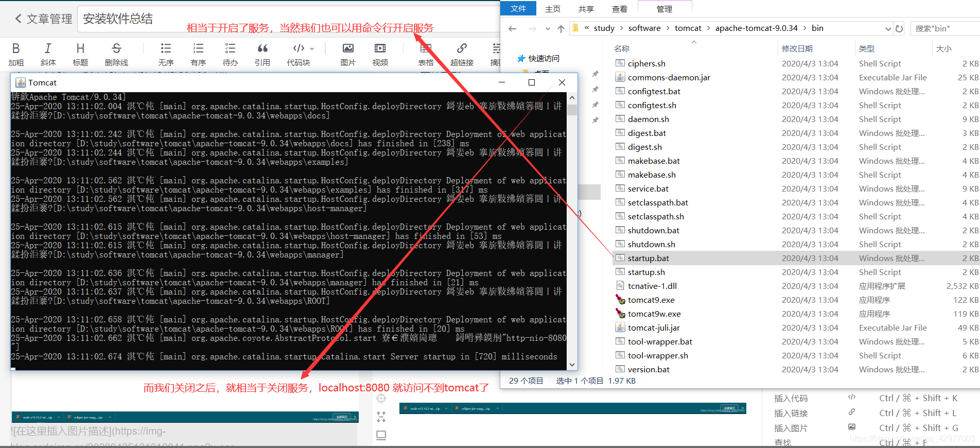This screenshot has height=448, width=980.
Task: Go up one folder level in Explorer
Action: (561, 28)
